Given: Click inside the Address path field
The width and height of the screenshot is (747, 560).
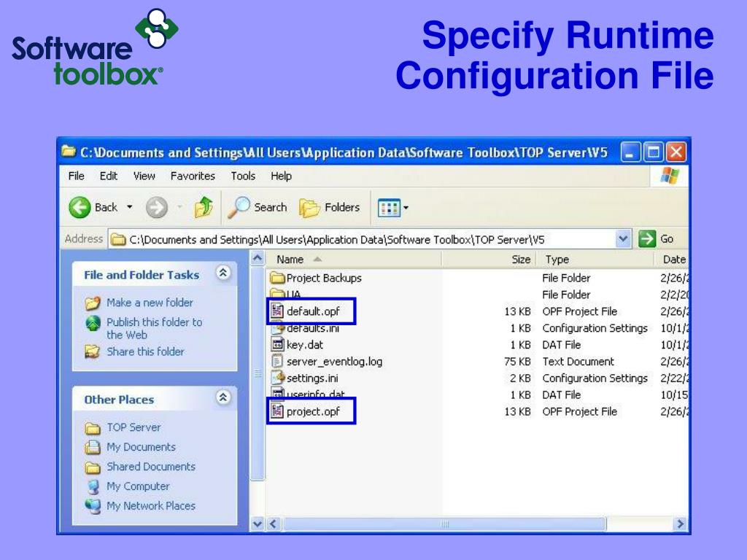Looking at the screenshot, I should (x=362, y=239).
